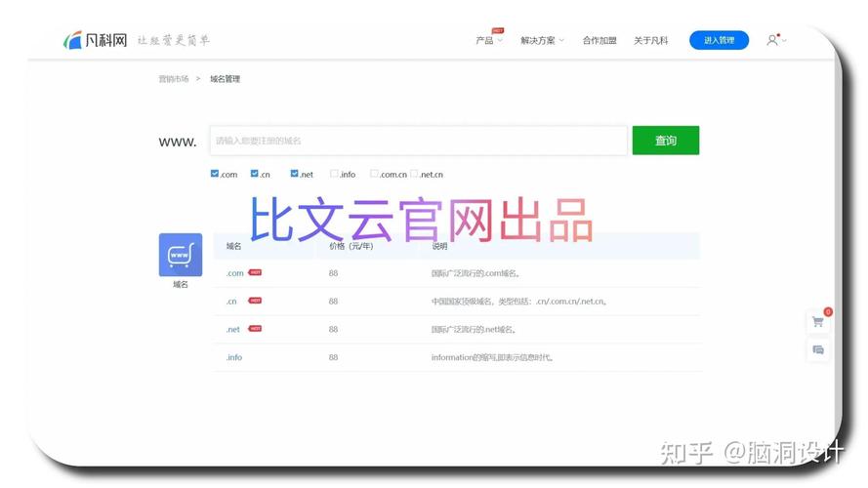Click the green 查询 button
This screenshot has width=868, height=488.
(x=665, y=141)
